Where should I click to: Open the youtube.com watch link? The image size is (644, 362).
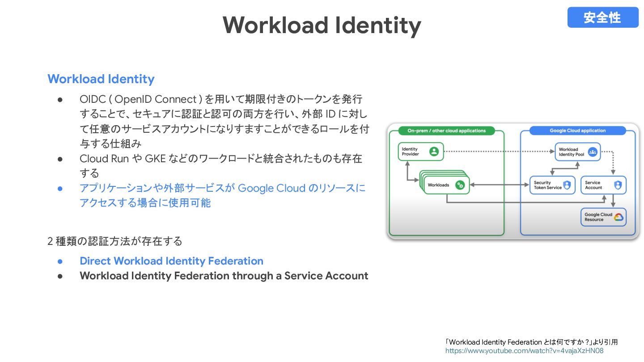point(524,351)
